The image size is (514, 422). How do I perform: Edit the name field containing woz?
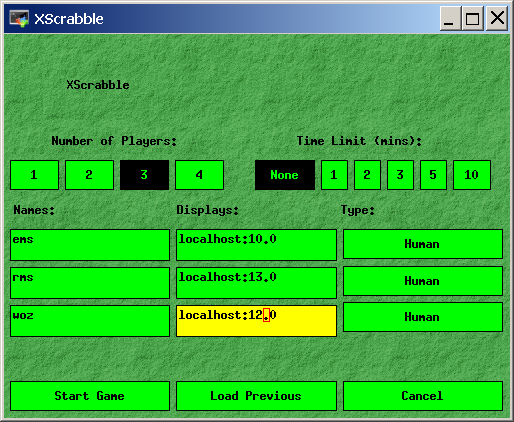90,321
